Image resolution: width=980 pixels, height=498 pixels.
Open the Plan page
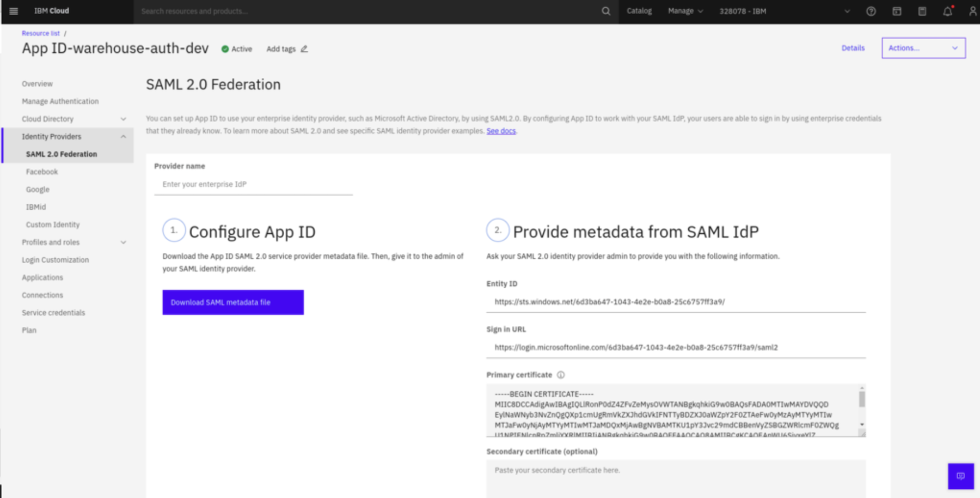(x=29, y=330)
